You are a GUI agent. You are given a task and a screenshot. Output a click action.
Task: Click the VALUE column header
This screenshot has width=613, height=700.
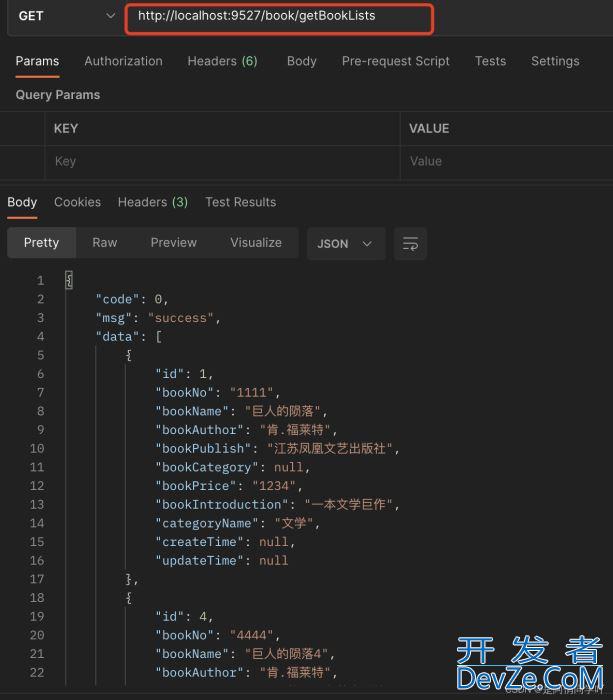coord(429,129)
